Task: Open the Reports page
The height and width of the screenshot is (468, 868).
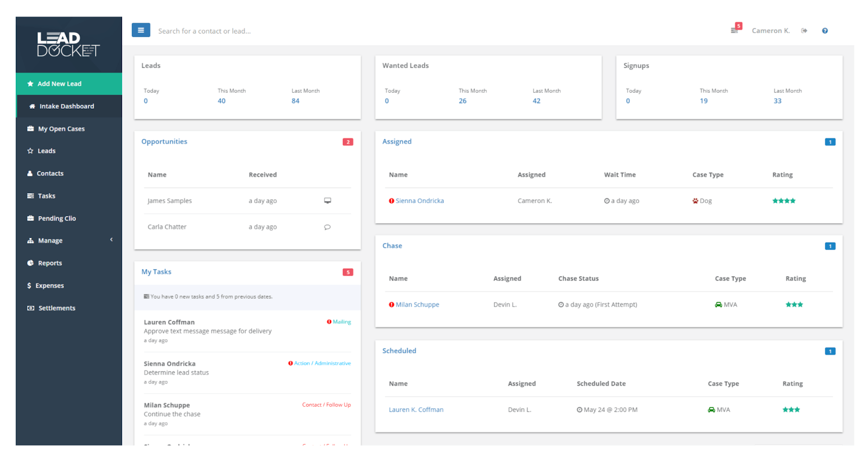Action: click(69, 263)
